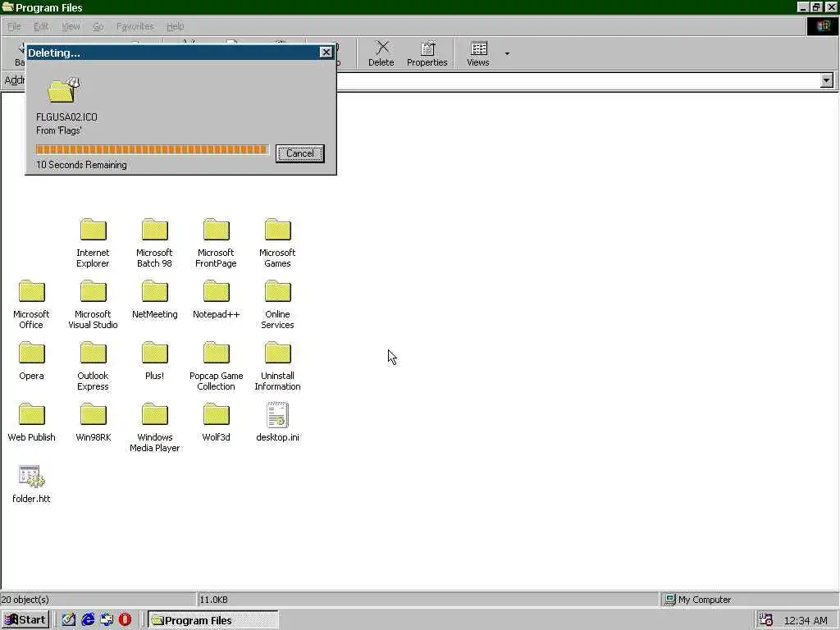Click the 12:34 AM clock
Viewport: 840px width, 630px height.
click(806, 620)
